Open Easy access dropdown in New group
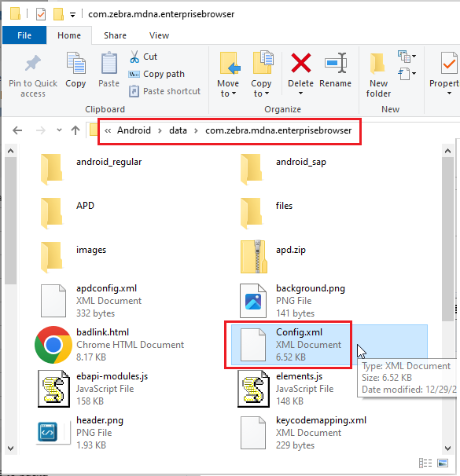 click(407, 74)
